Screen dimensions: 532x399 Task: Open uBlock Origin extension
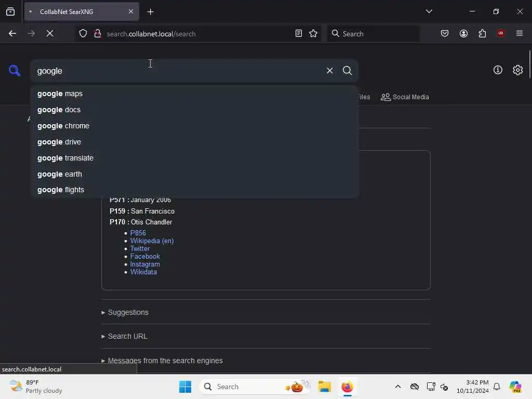click(x=501, y=33)
